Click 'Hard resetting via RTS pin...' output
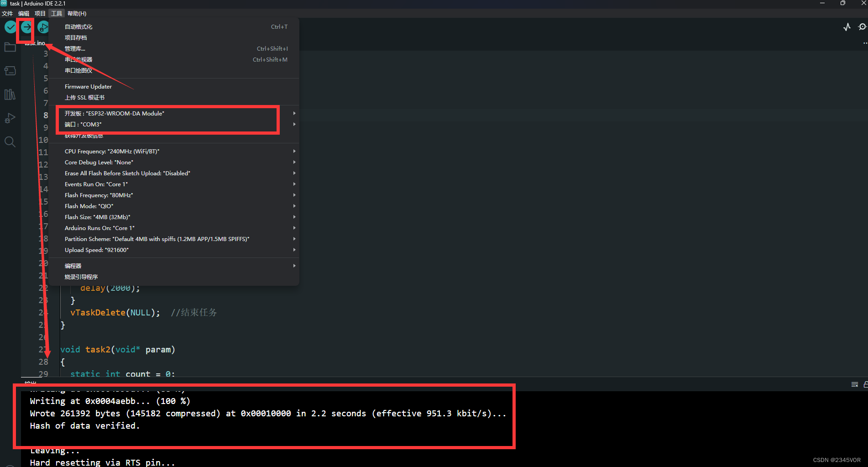 point(103,462)
